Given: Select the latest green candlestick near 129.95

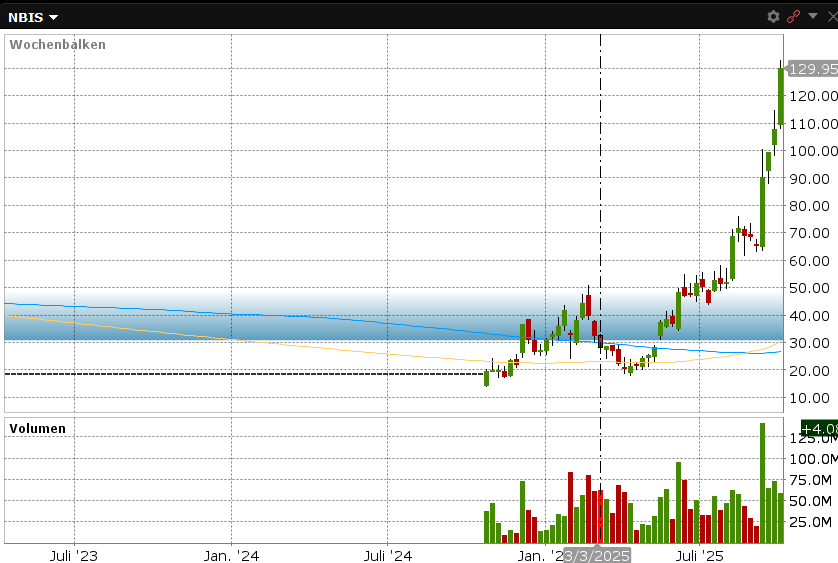Looking at the screenshot, I should (781, 97).
